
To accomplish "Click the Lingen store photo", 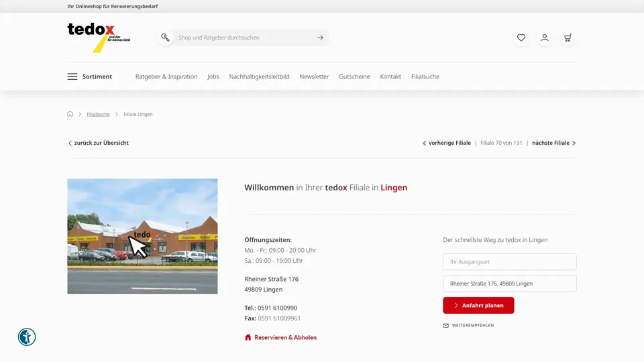I will [x=142, y=236].
